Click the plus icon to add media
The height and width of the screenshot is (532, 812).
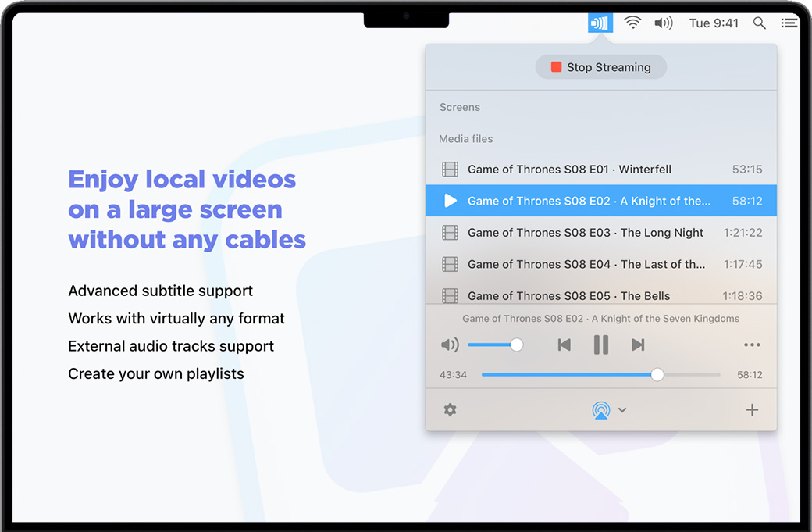[x=752, y=409]
